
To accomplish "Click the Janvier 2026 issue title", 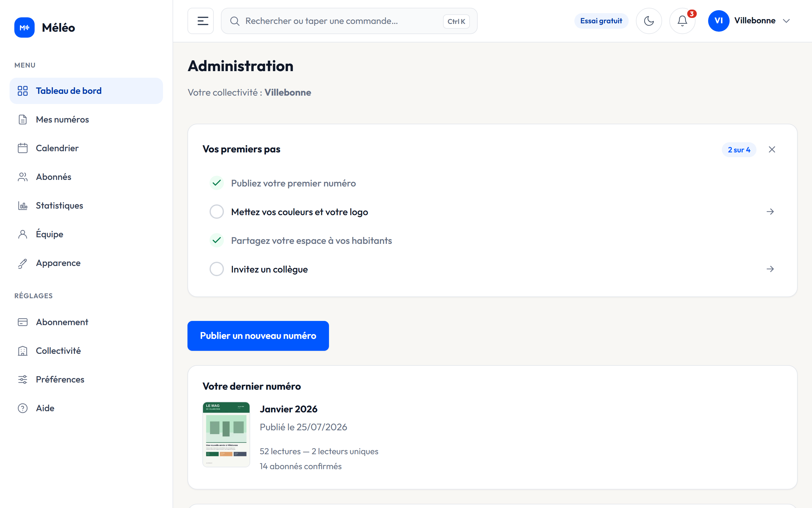I will point(289,409).
